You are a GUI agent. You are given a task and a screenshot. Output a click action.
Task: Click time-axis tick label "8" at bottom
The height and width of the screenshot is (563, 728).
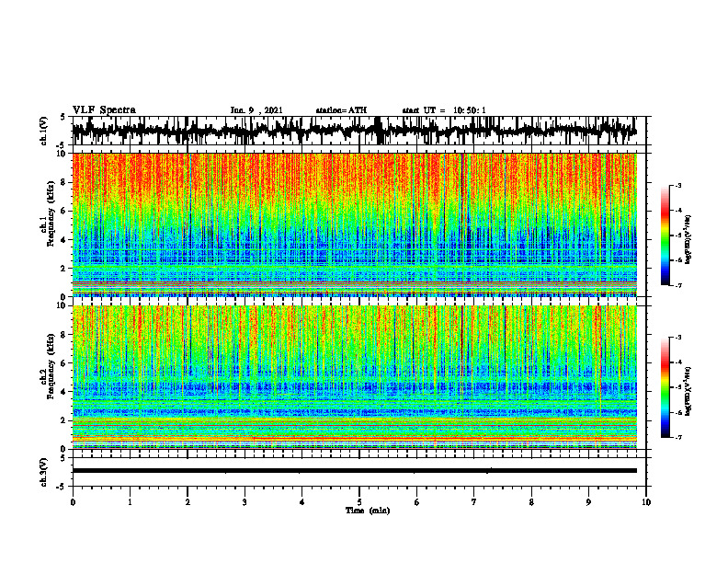click(x=531, y=502)
